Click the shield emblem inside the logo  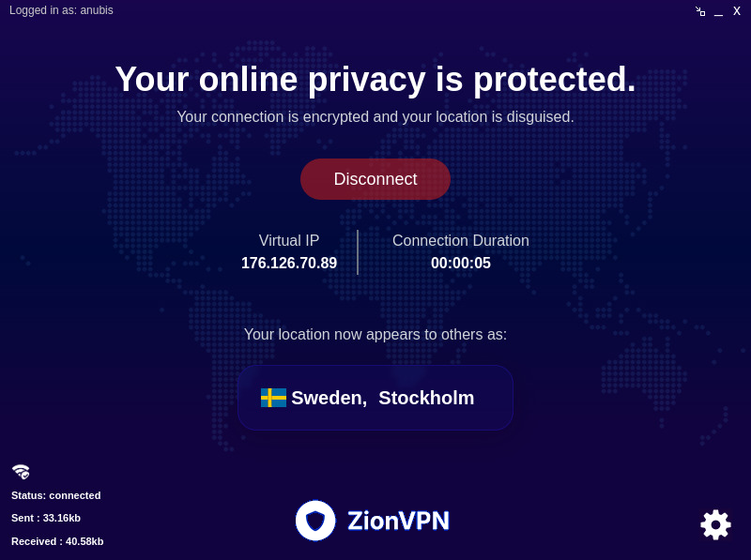coord(315,520)
